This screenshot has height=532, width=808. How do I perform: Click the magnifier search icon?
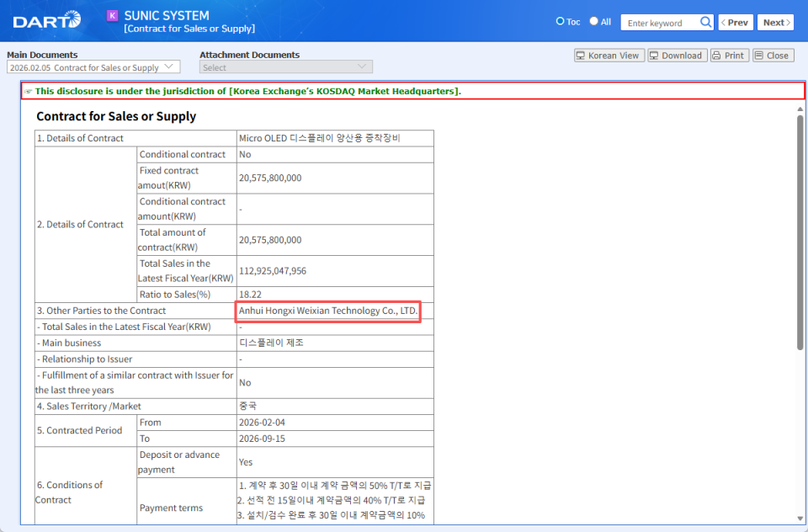coord(704,23)
